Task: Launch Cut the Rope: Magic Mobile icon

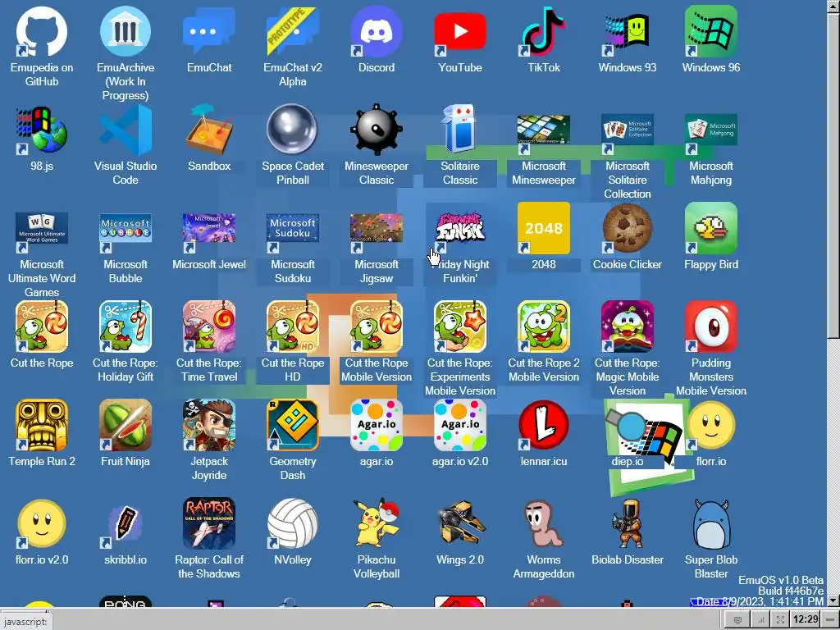Action: point(627,326)
